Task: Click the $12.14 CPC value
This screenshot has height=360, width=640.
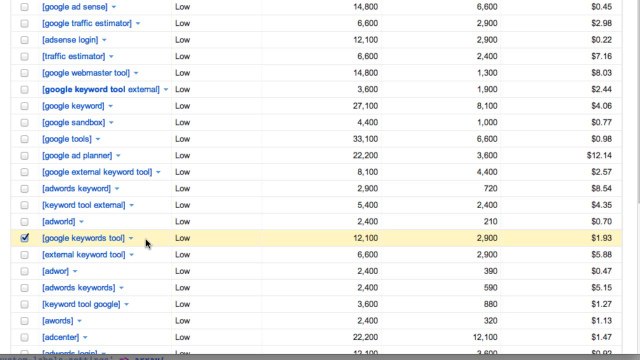Action: (599, 156)
